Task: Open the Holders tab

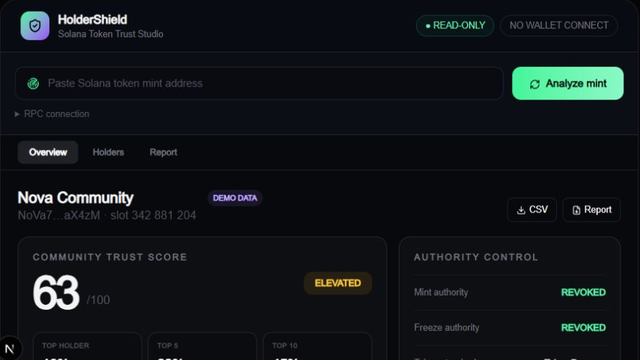Action: click(x=108, y=152)
